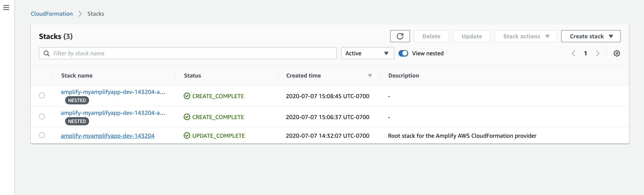Select radio for amplify-myamplifyapp-dev-143204 root stack
Viewport: 644px width, 195px height.
42,135
